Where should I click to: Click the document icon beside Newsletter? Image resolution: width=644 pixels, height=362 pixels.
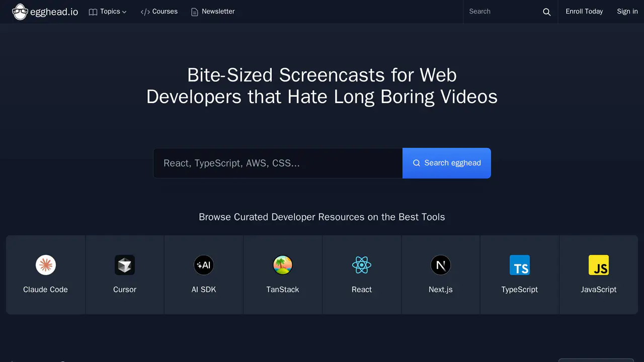(195, 12)
